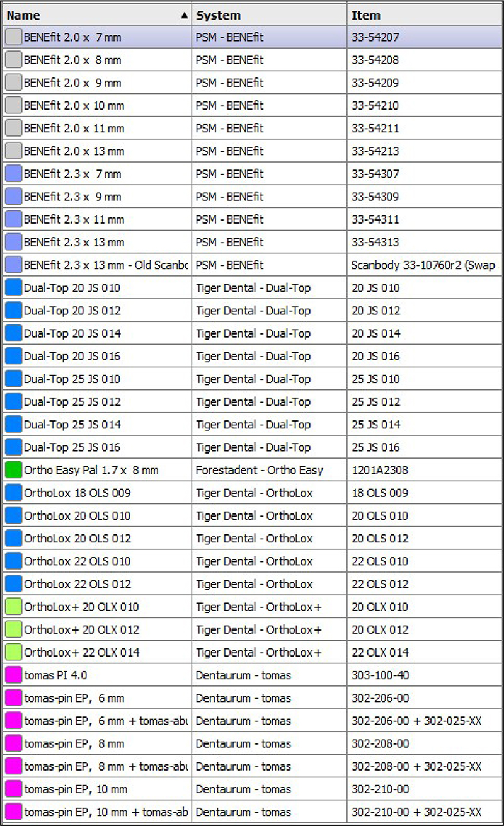This screenshot has height=826, width=504.
Task: Click item number 33-54309
Action: tap(375, 197)
